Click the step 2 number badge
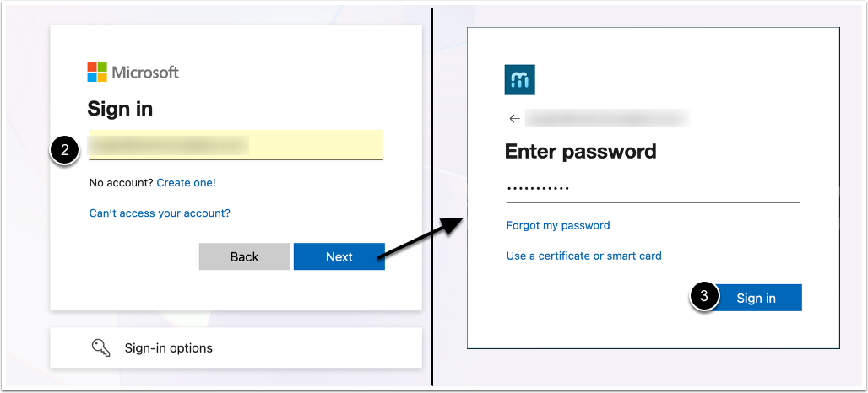The height and width of the screenshot is (393, 868). click(64, 149)
